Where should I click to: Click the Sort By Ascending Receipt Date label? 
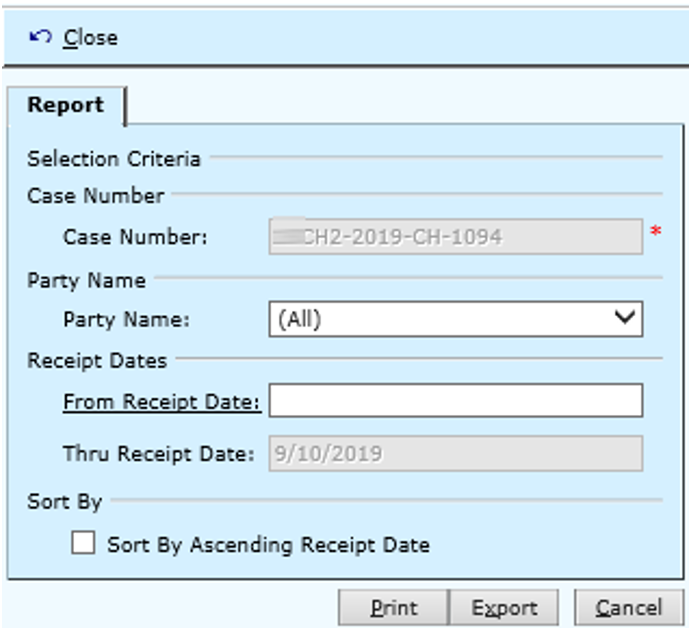[x=268, y=545]
